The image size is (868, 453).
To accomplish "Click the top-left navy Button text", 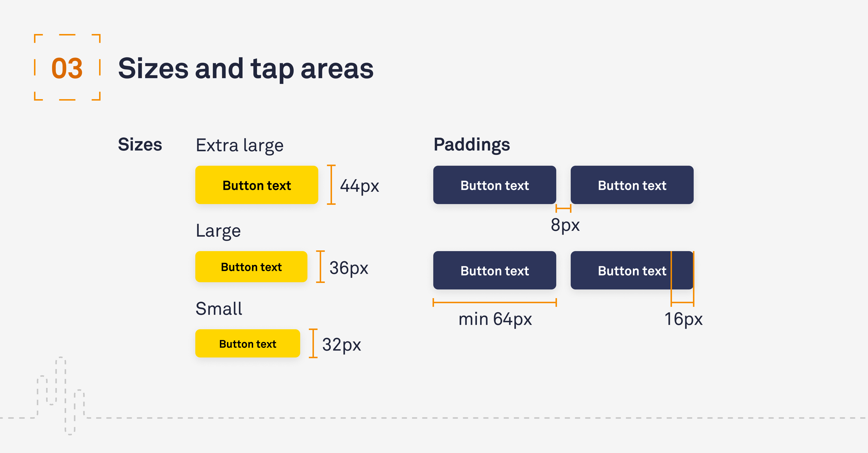I will [494, 185].
